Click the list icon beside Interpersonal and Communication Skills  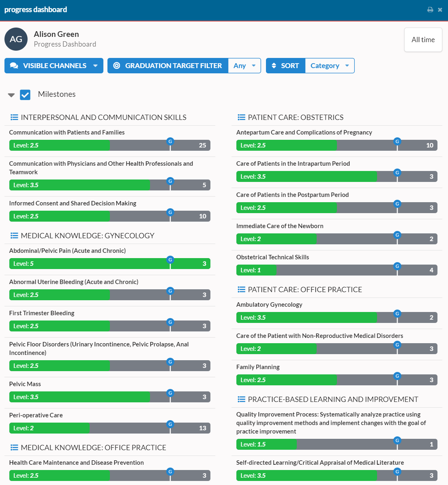coord(14,117)
